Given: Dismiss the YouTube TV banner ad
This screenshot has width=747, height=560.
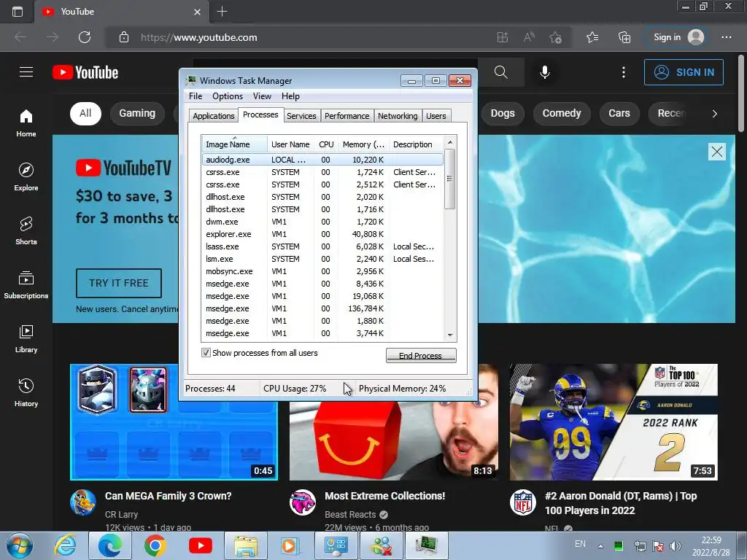Looking at the screenshot, I should coord(716,152).
